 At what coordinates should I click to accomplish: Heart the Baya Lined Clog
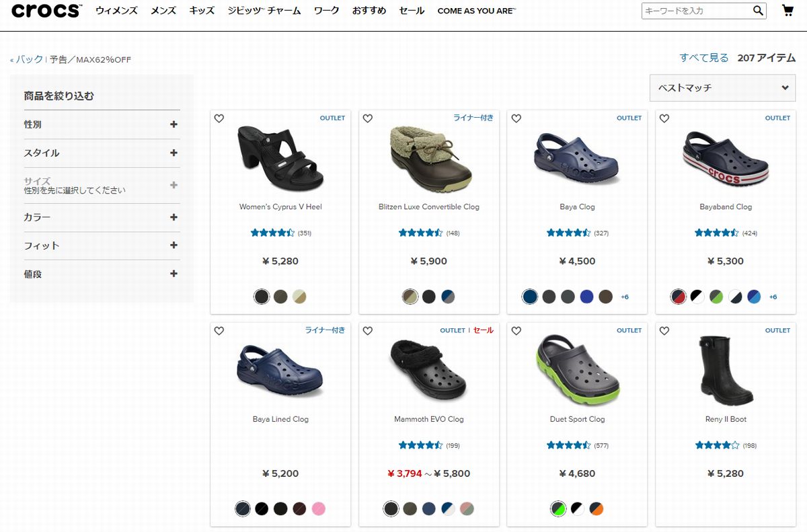219,331
